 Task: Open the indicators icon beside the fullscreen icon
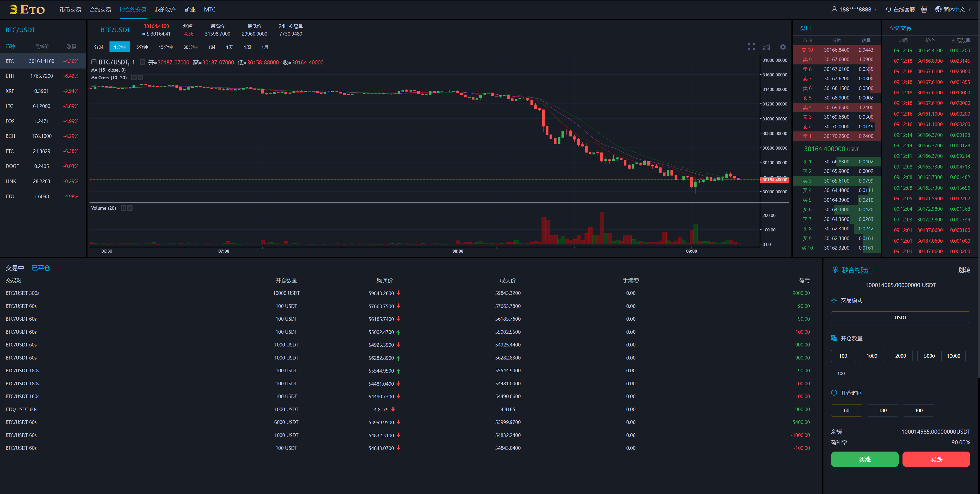[x=767, y=47]
